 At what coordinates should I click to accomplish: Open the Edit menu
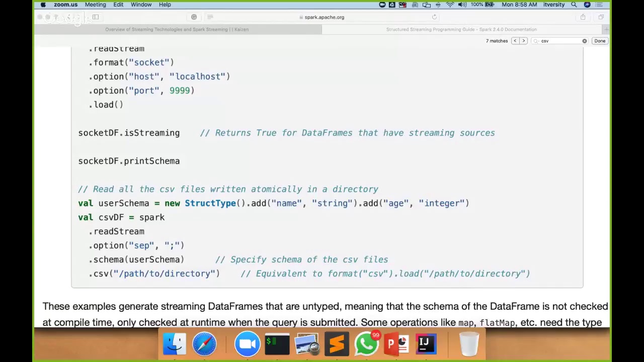pyautogui.click(x=118, y=5)
